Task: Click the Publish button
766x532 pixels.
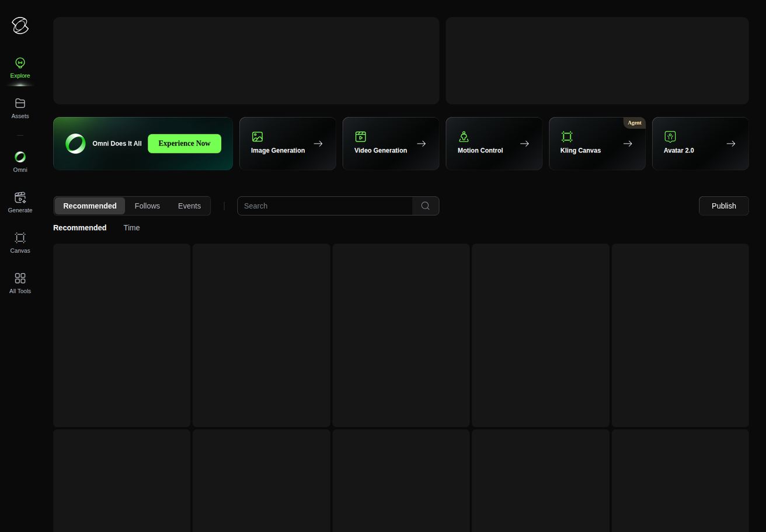Action: 724,206
